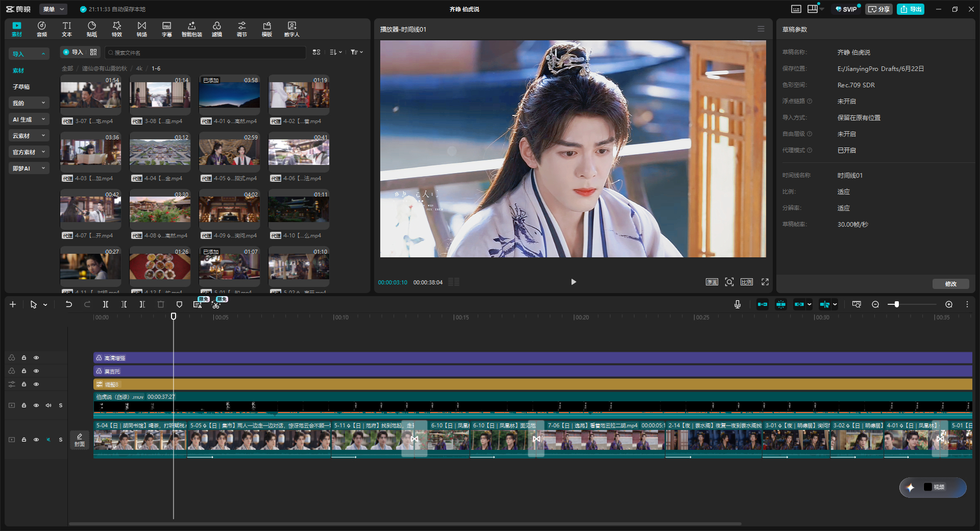
Task: Switch to the 贴纸 stickers tab
Action: (92, 29)
